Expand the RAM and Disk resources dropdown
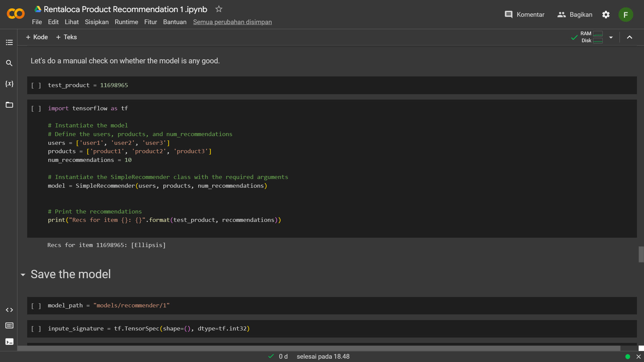Screen dimensions: 644x362 [611, 37]
